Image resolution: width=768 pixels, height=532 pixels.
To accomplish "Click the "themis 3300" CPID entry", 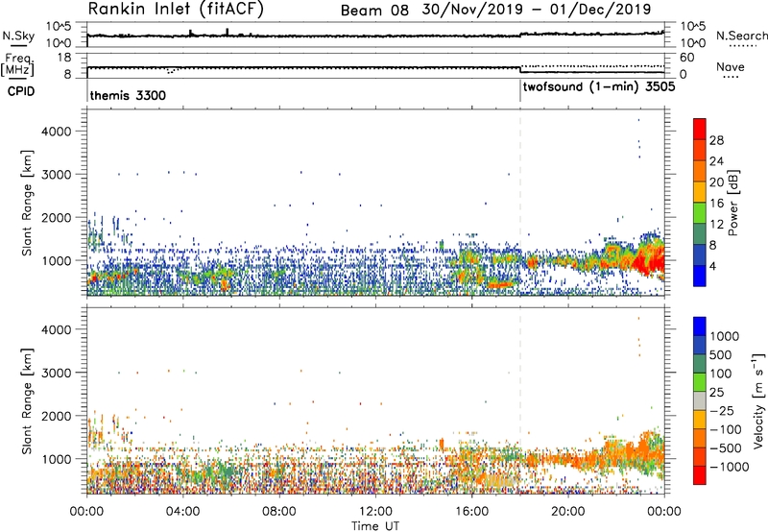I will [128, 95].
